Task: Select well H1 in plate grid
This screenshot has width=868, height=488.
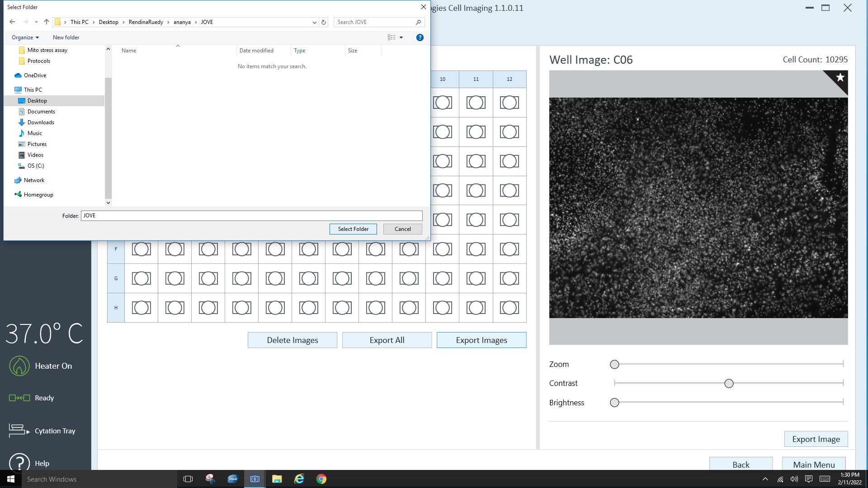Action: coord(141,308)
